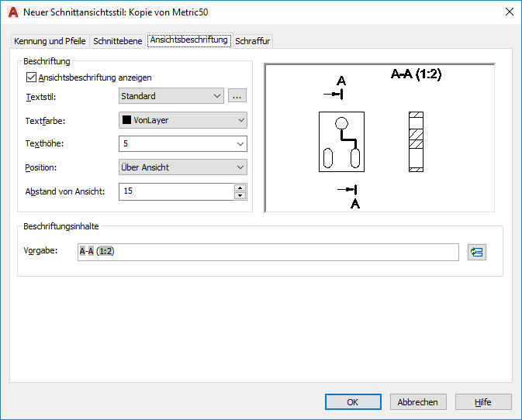This screenshot has height=420, width=522.
Task: Open the Textfarbe dropdown list
Action: click(183, 120)
